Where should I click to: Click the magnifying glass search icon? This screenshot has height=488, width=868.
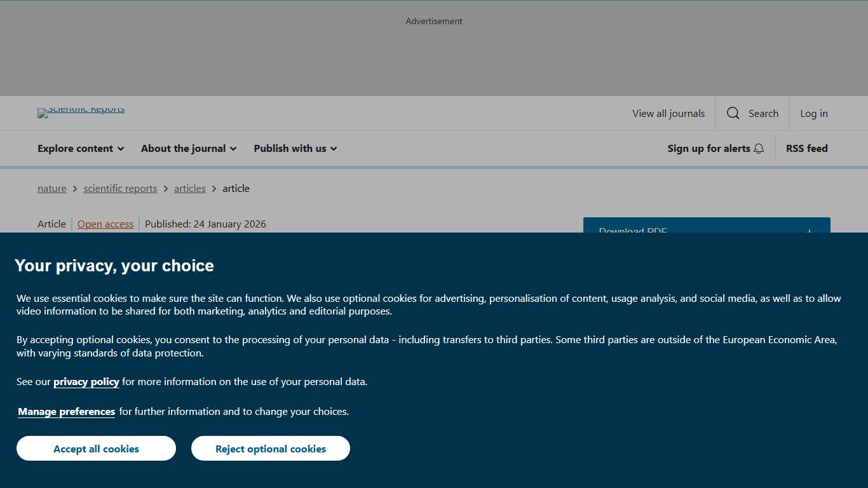[x=733, y=113]
